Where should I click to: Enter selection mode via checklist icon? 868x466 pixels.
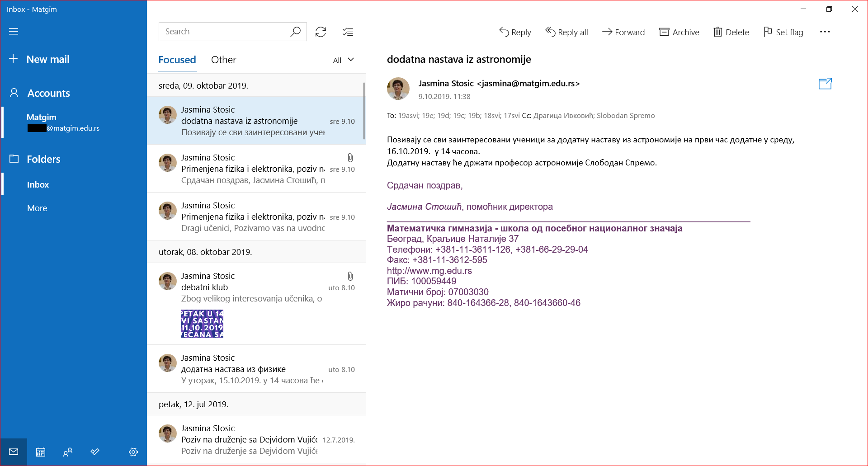pyautogui.click(x=348, y=32)
